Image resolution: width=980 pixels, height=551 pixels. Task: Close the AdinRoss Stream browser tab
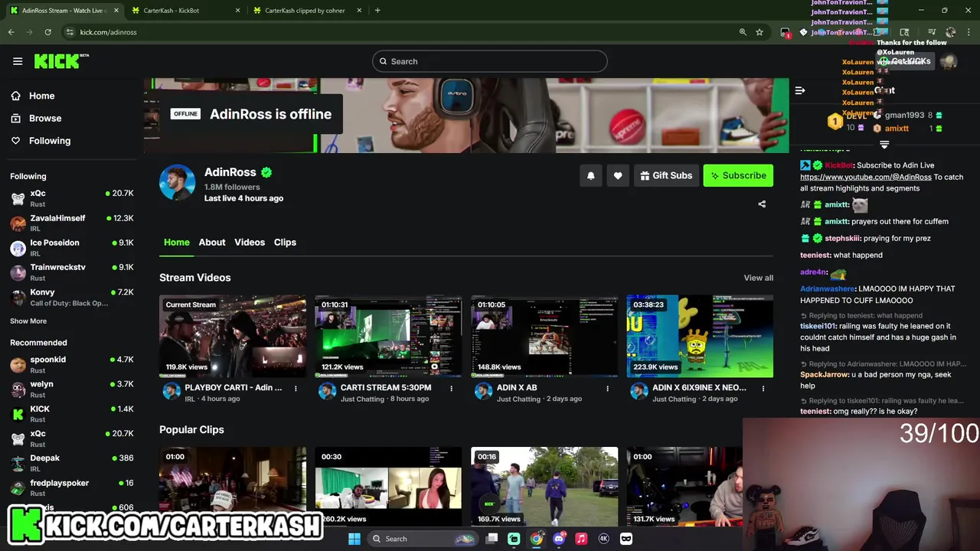[116, 11]
